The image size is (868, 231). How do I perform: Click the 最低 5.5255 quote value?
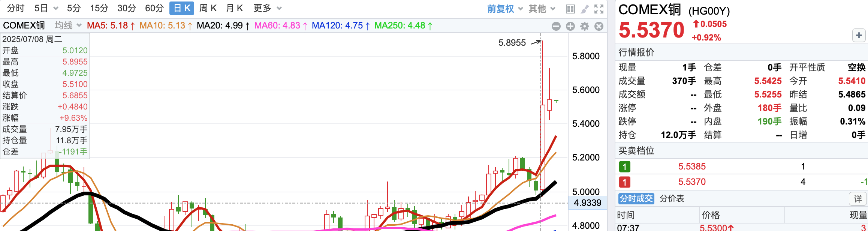coord(768,94)
